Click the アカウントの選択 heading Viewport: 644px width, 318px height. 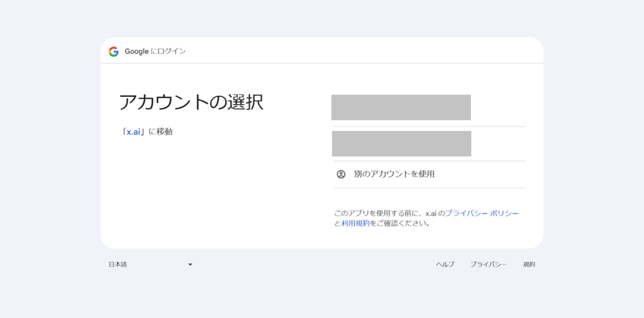[191, 102]
